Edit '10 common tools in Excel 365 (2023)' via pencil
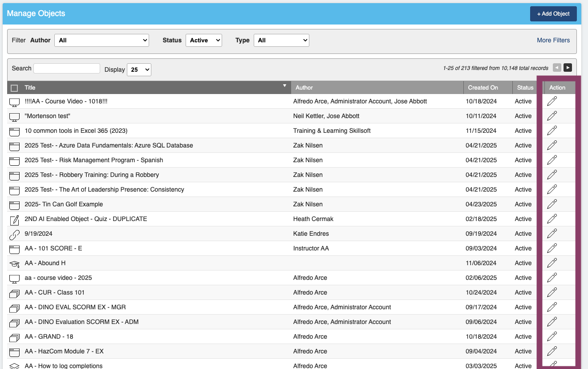 pyautogui.click(x=552, y=131)
